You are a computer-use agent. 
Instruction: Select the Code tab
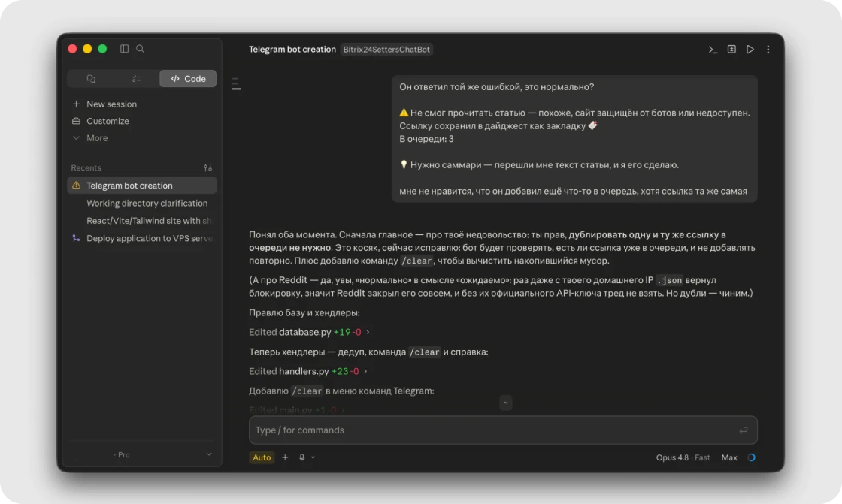(188, 78)
